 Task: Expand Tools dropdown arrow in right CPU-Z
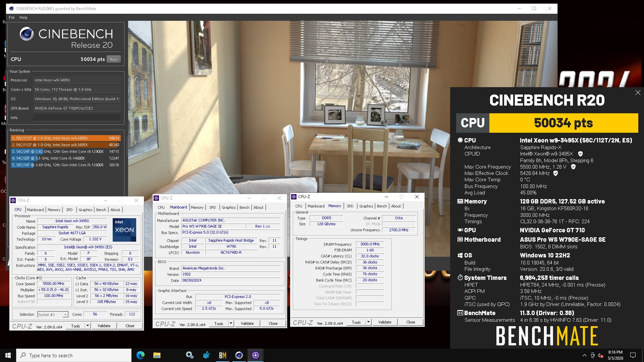pos(368,322)
